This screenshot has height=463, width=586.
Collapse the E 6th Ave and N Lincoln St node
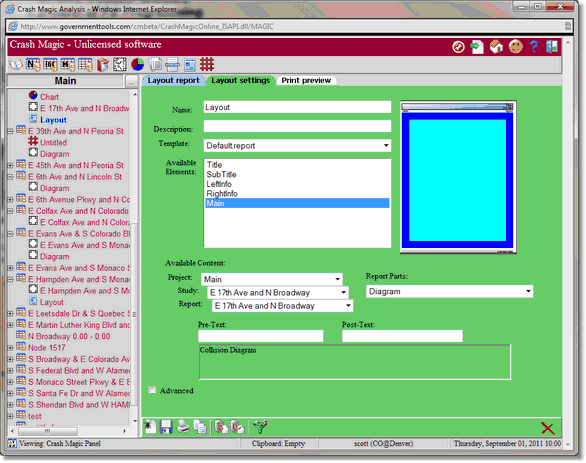point(10,177)
